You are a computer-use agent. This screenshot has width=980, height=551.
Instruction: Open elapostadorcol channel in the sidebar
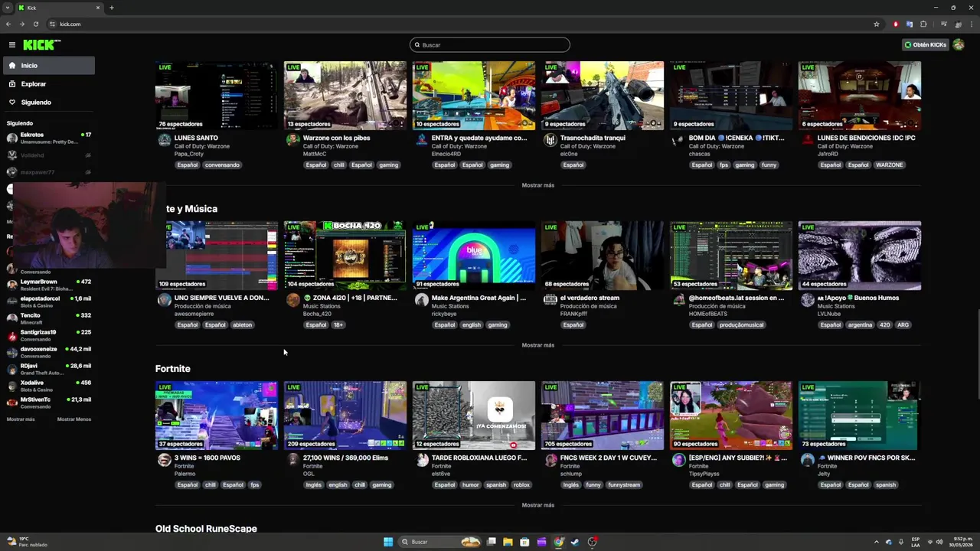point(48,302)
